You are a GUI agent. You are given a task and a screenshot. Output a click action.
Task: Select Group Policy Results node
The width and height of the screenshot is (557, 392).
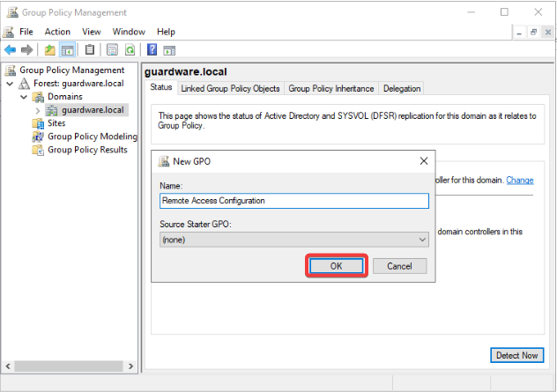point(87,150)
